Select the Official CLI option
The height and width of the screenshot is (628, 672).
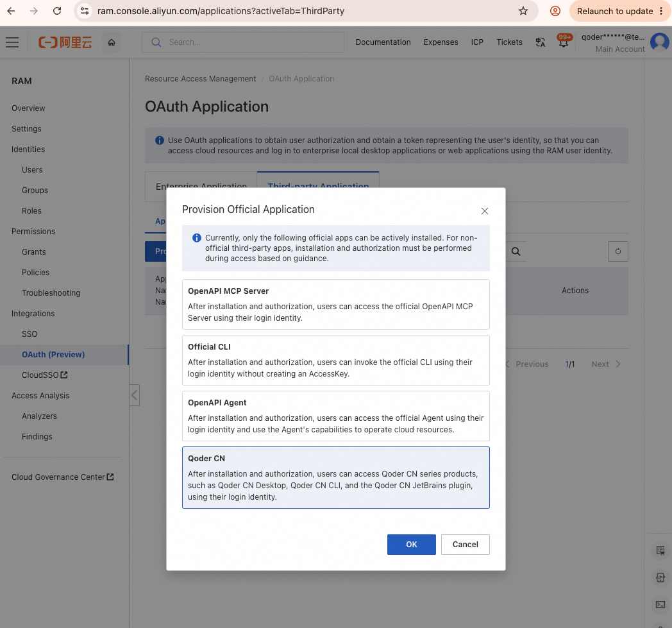pos(335,360)
